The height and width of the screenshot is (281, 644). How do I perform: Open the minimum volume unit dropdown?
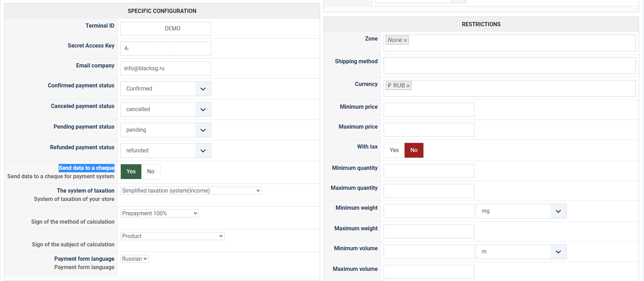pyautogui.click(x=520, y=252)
